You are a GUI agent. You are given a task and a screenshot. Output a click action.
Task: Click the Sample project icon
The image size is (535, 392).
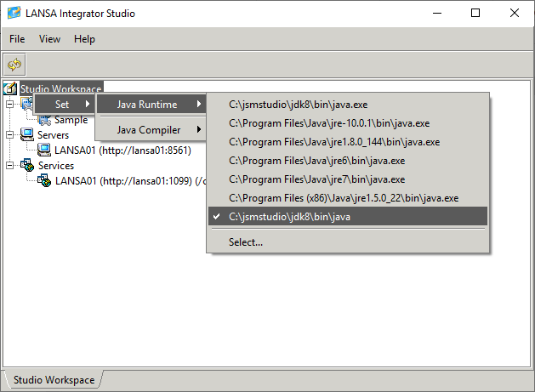point(44,120)
